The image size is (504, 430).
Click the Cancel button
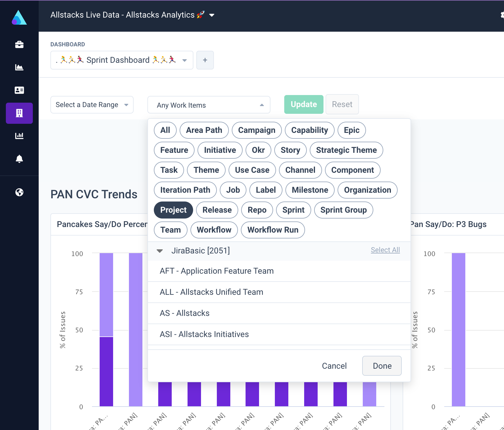point(334,366)
